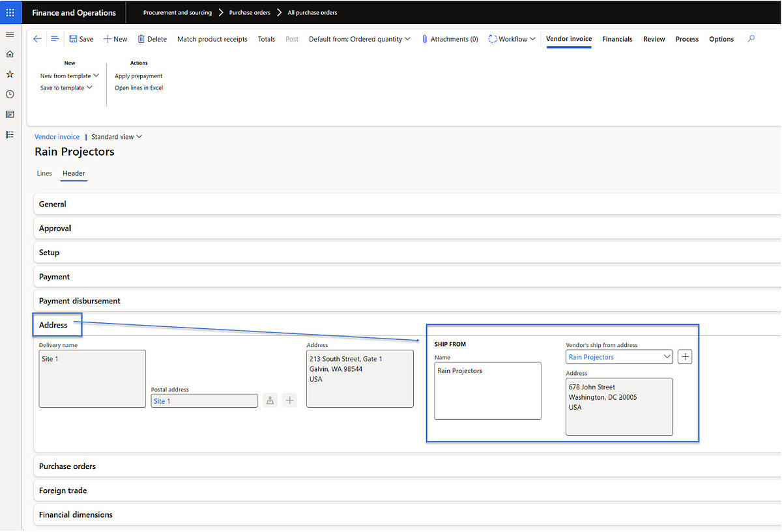Image resolution: width=782 pixels, height=532 pixels.
Task: Click Match product receipts
Action: [212, 39]
